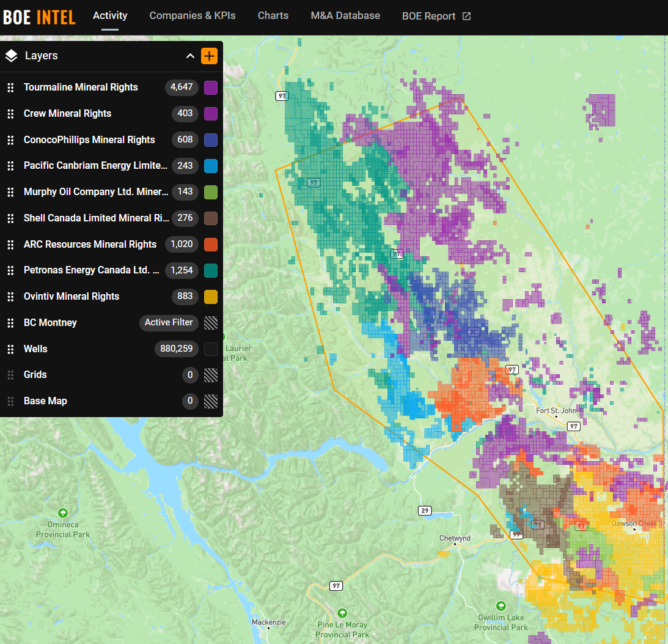Grab Ovintiv Mineral Rights drag handle
The image size is (668, 644).
pos(10,297)
